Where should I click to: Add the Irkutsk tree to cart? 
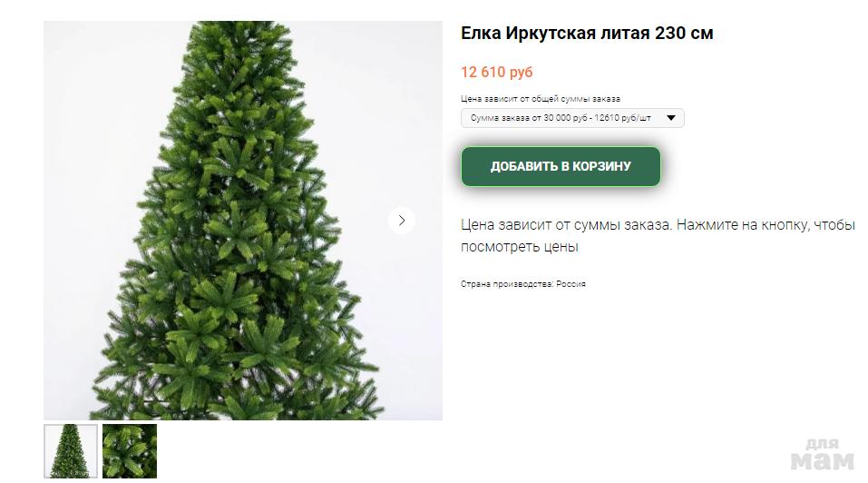(x=561, y=166)
